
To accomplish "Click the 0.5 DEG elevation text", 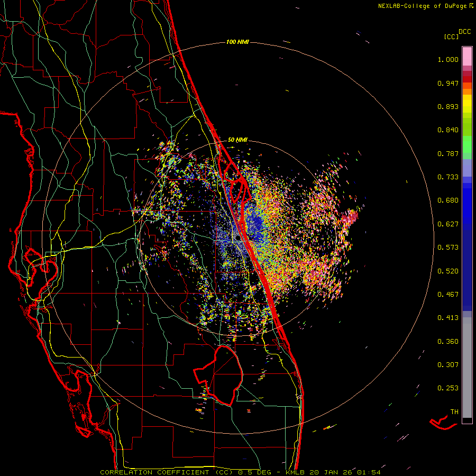I will click(x=254, y=472).
